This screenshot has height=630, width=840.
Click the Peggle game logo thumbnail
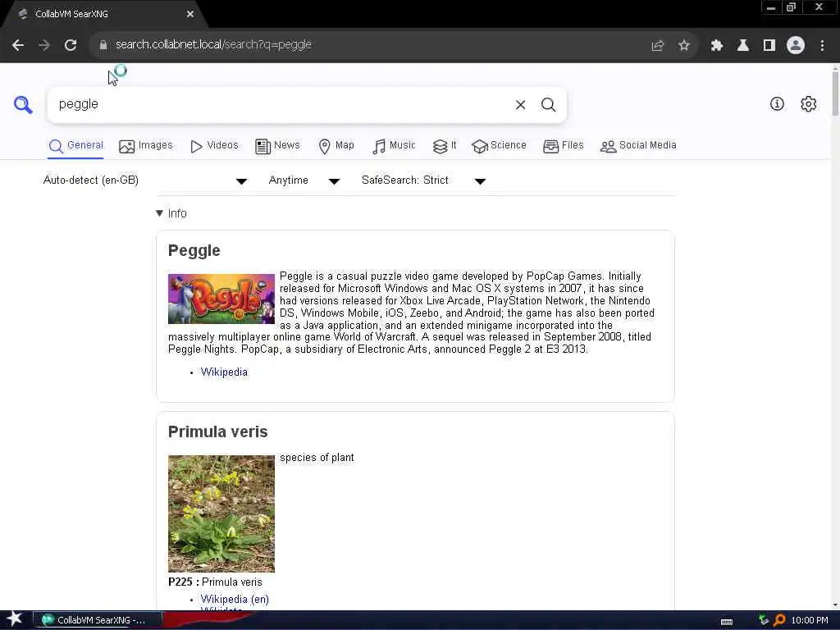(221, 299)
